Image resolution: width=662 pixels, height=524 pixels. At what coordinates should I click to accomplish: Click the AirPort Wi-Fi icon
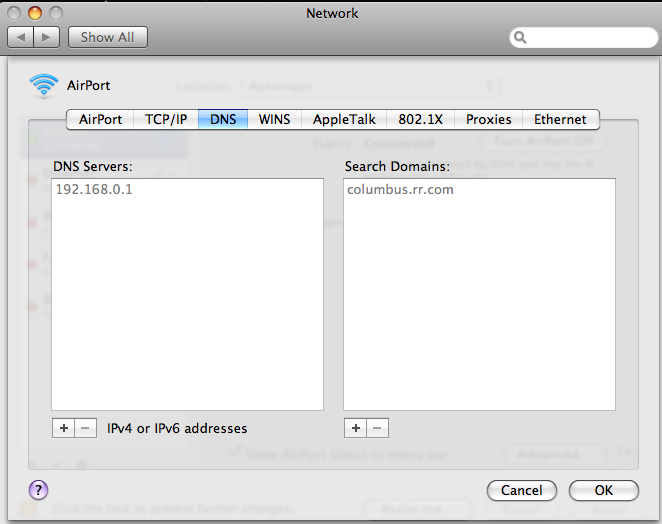coord(44,86)
